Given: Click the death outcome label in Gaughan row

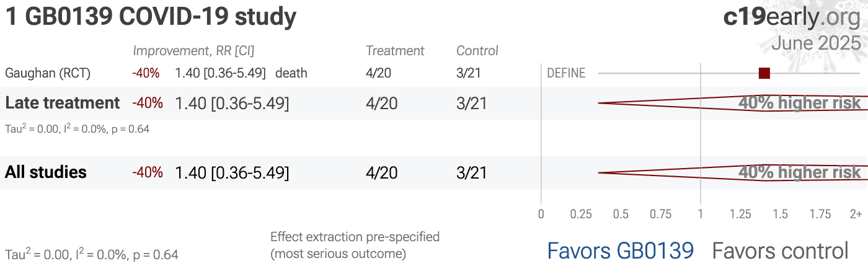Looking at the screenshot, I should click(291, 73).
